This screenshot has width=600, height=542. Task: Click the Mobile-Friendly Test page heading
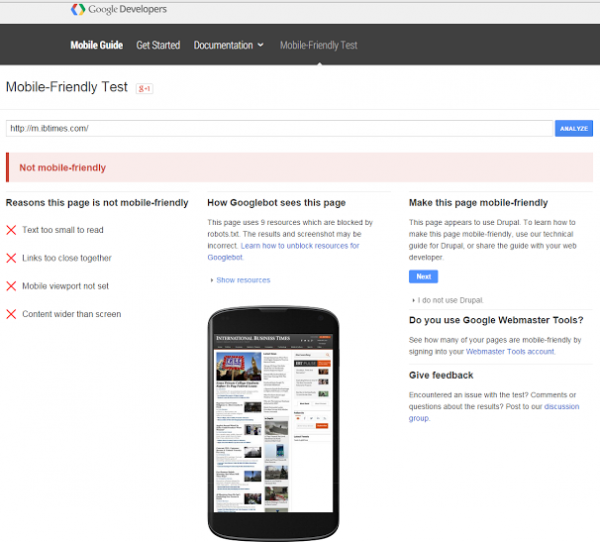point(67,87)
